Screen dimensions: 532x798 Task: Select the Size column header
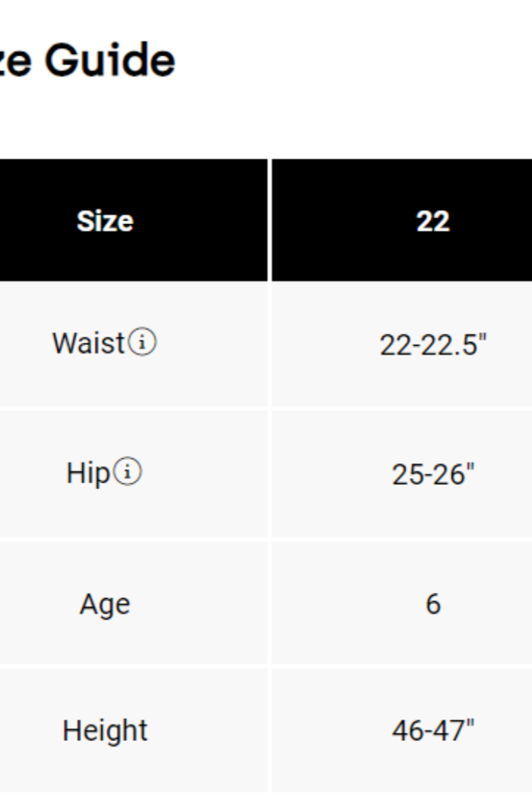click(105, 221)
